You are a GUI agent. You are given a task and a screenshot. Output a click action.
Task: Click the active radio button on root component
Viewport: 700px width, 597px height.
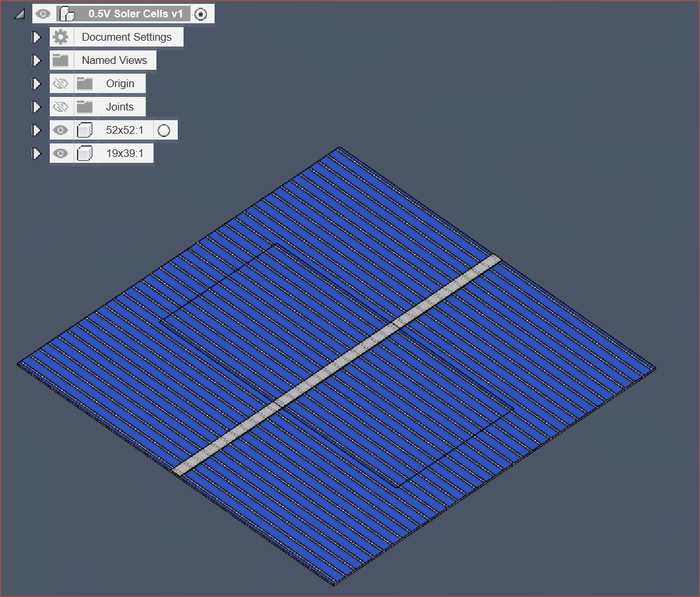point(201,14)
